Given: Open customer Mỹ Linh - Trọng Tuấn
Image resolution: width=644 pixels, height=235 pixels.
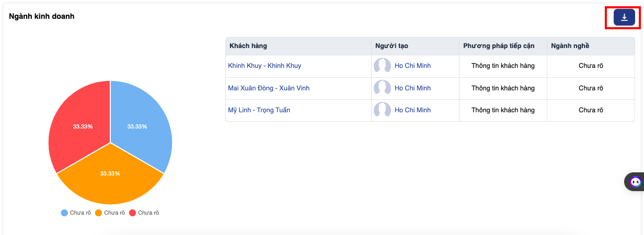Looking at the screenshot, I should pos(259,110).
